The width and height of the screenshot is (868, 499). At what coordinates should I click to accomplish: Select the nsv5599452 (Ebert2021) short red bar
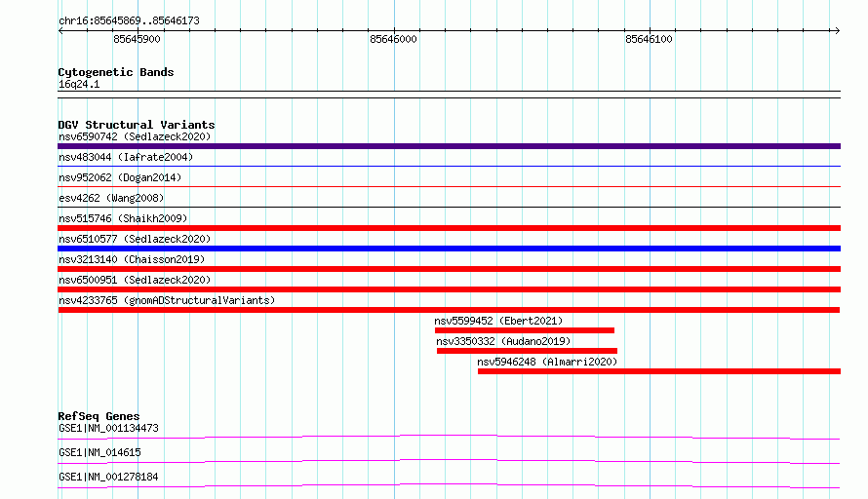[525, 330]
